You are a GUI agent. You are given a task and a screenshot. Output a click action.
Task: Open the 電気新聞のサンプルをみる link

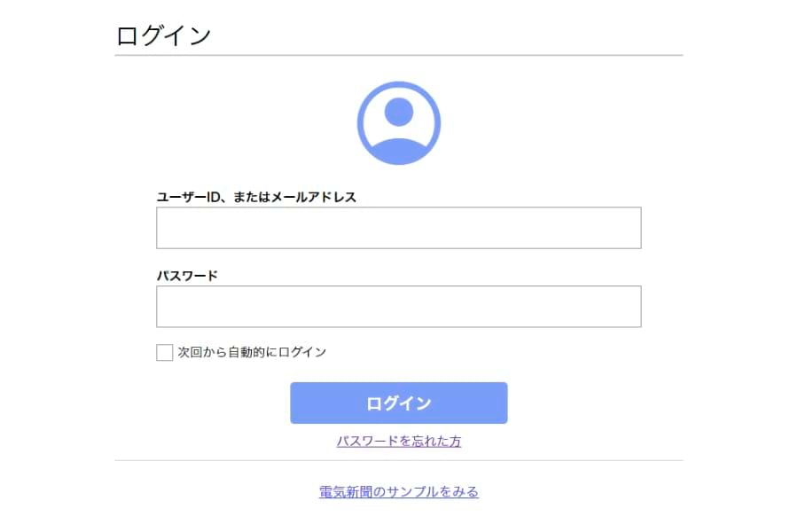pos(398,491)
